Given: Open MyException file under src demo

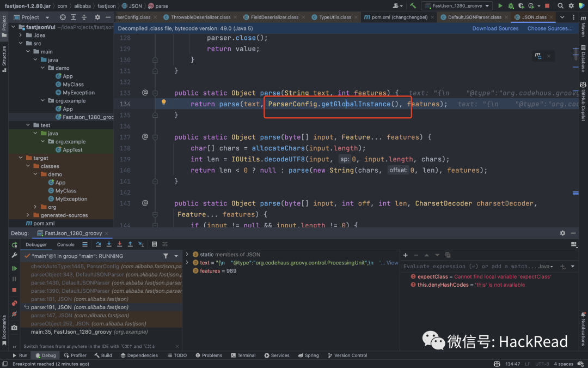Looking at the screenshot, I should click(x=78, y=92).
